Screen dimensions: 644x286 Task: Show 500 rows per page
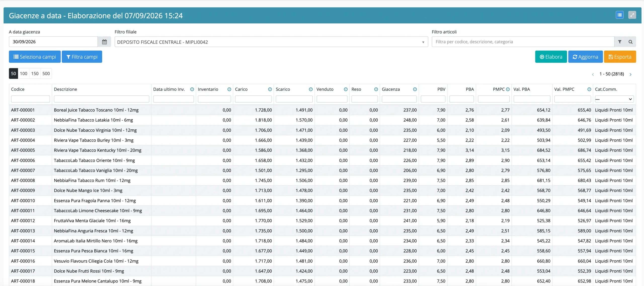[x=46, y=74]
